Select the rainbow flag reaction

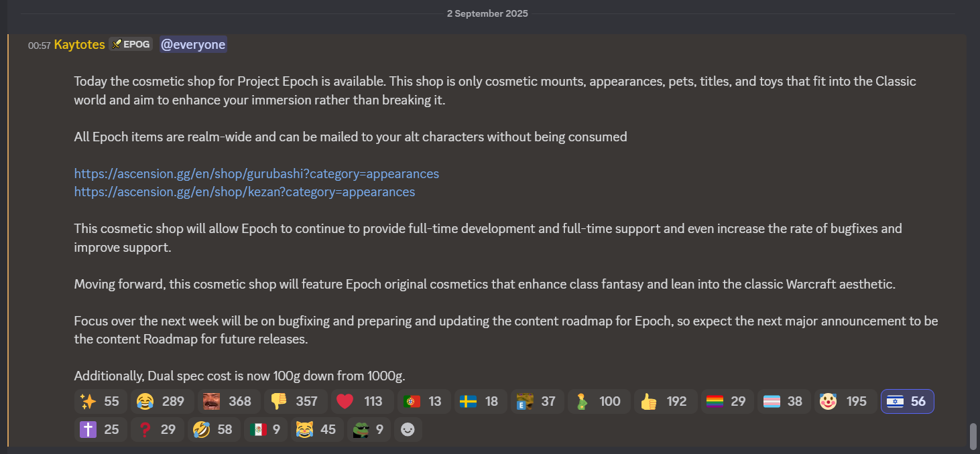(x=727, y=401)
